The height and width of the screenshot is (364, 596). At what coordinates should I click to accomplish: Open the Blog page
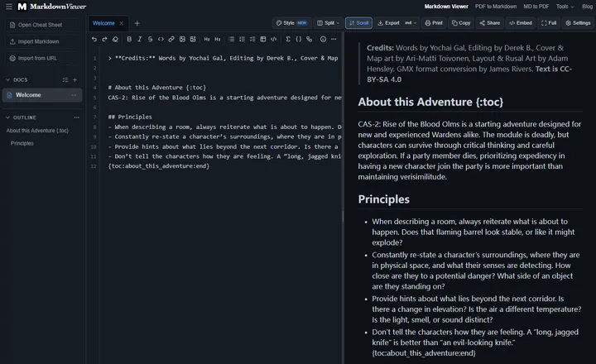coord(587,7)
